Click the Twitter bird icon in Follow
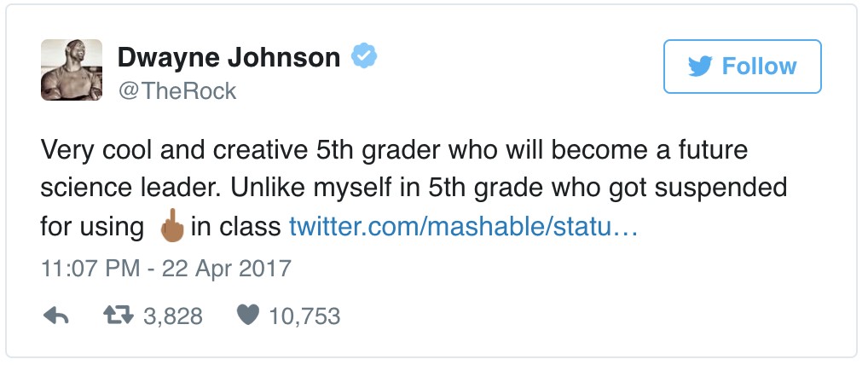Image resolution: width=868 pixels, height=365 pixels. [700, 67]
